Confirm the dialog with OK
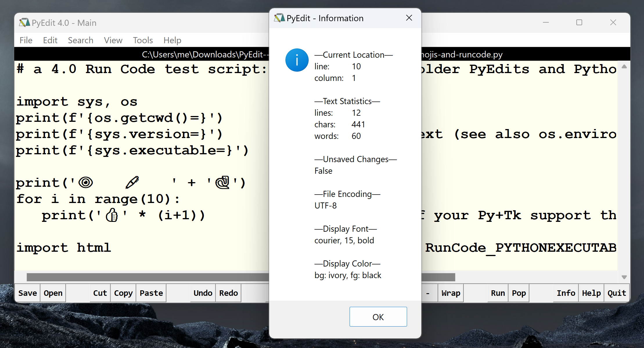The width and height of the screenshot is (644, 348). pyautogui.click(x=378, y=317)
